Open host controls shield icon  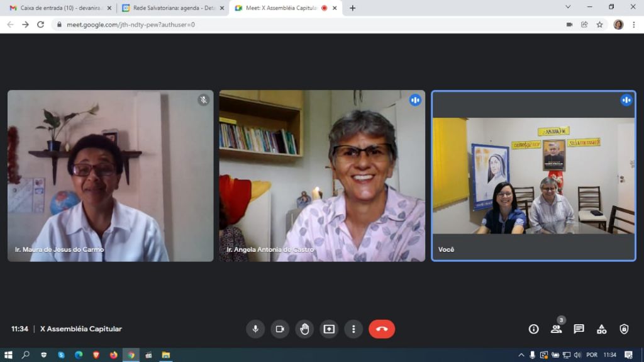[x=624, y=329]
